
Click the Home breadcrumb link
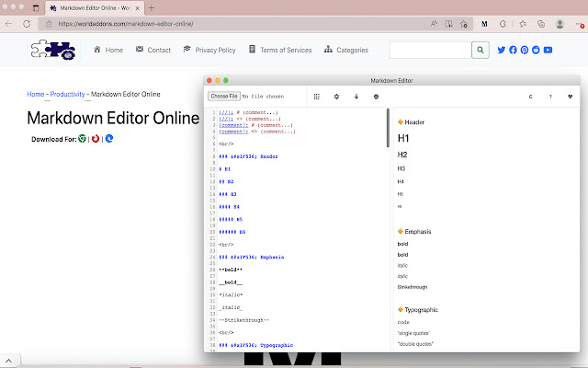[x=36, y=94]
